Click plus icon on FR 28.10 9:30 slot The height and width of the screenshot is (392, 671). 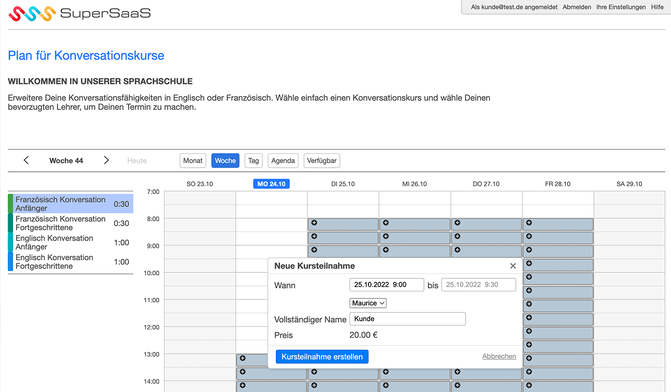(529, 263)
